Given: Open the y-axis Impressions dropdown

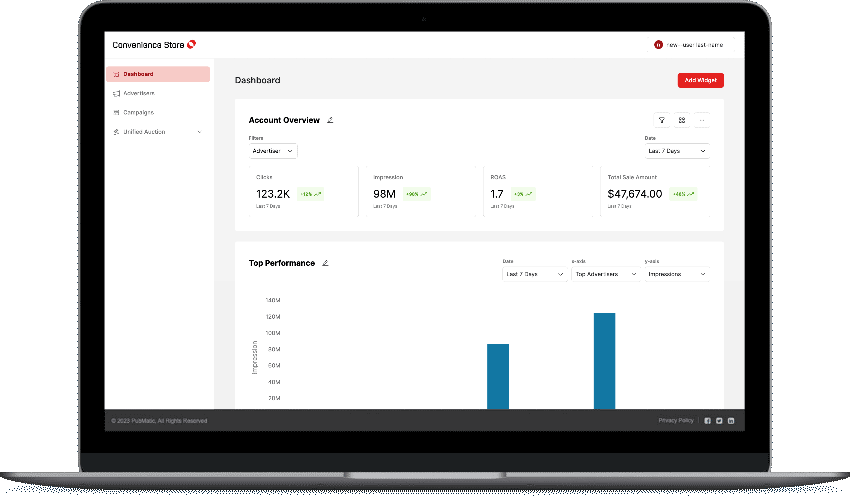Looking at the screenshot, I should (x=677, y=274).
